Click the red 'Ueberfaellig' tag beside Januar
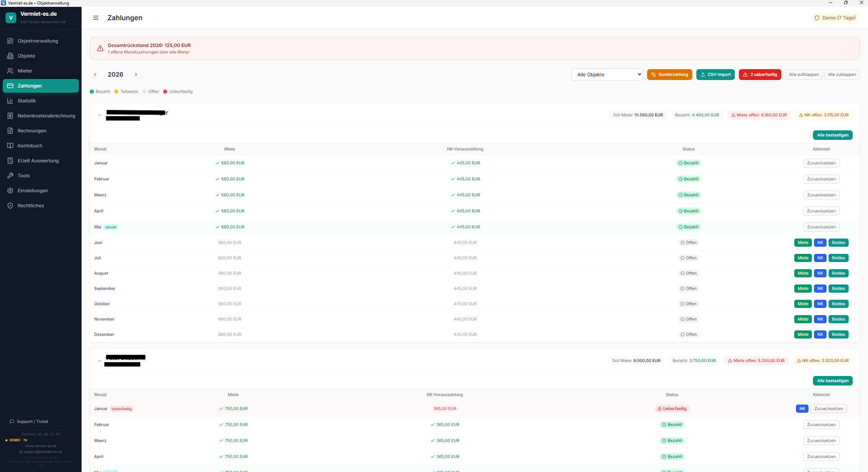Image resolution: width=868 pixels, height=472 pixels. [122, 409]
